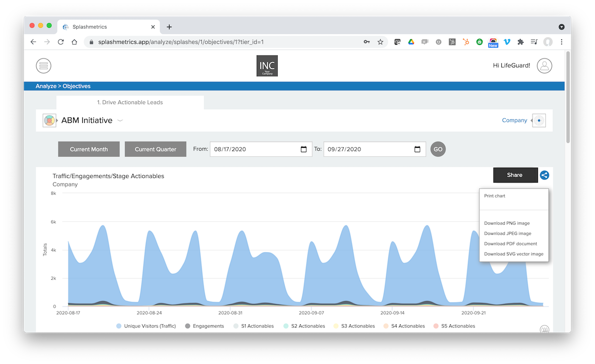Close the Splashmetrics tab
Image resolution: width=595 pixels, height=364 pixels.
(153, 27)
